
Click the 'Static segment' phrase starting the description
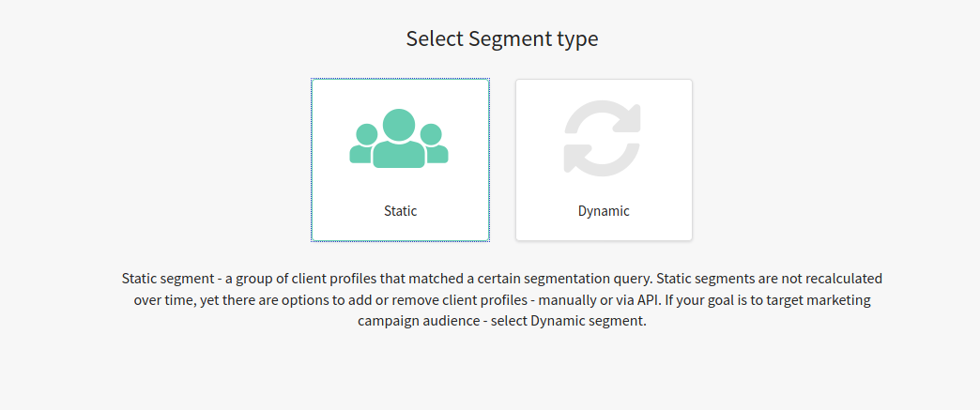tap(167, 278)
